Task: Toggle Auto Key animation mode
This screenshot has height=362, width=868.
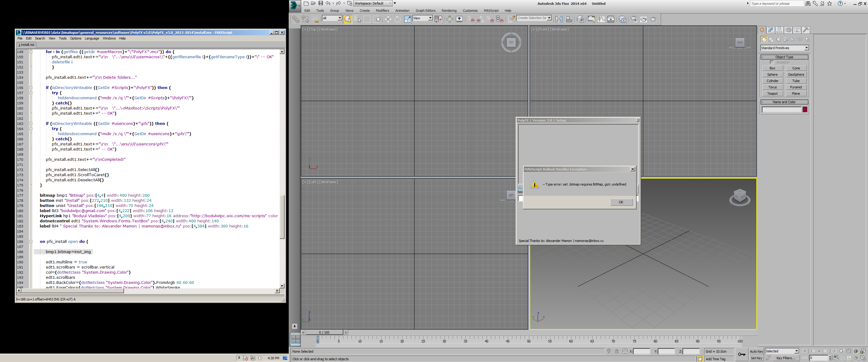Action: (756, 351)
